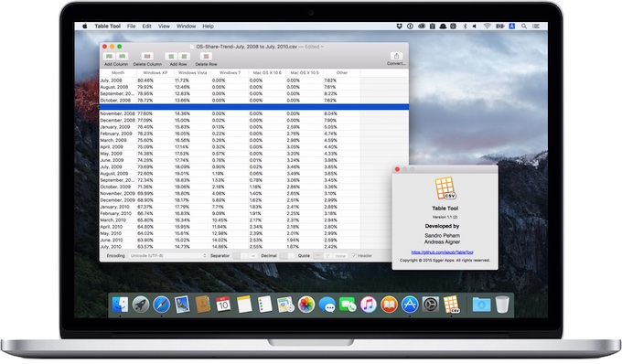Select the 'none' Quote option
This screenshot has width=622, height=364.
coord(340,256)
